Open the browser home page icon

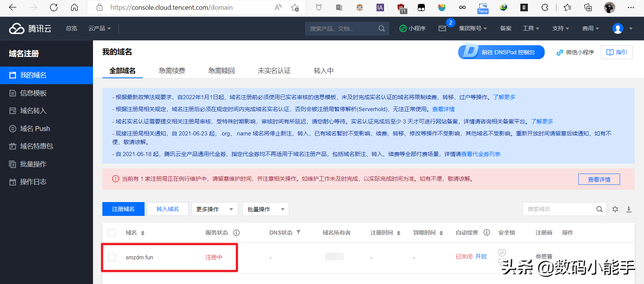click(74, 7)
